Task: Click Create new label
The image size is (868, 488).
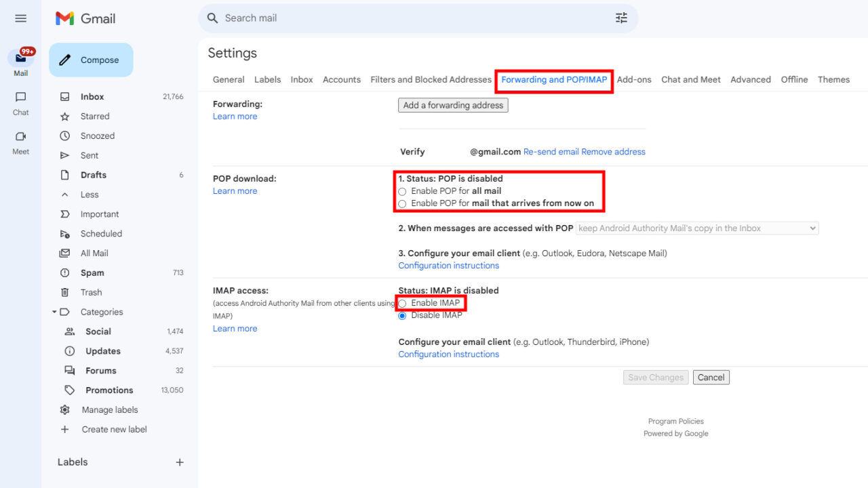Action: coord(115,430)
